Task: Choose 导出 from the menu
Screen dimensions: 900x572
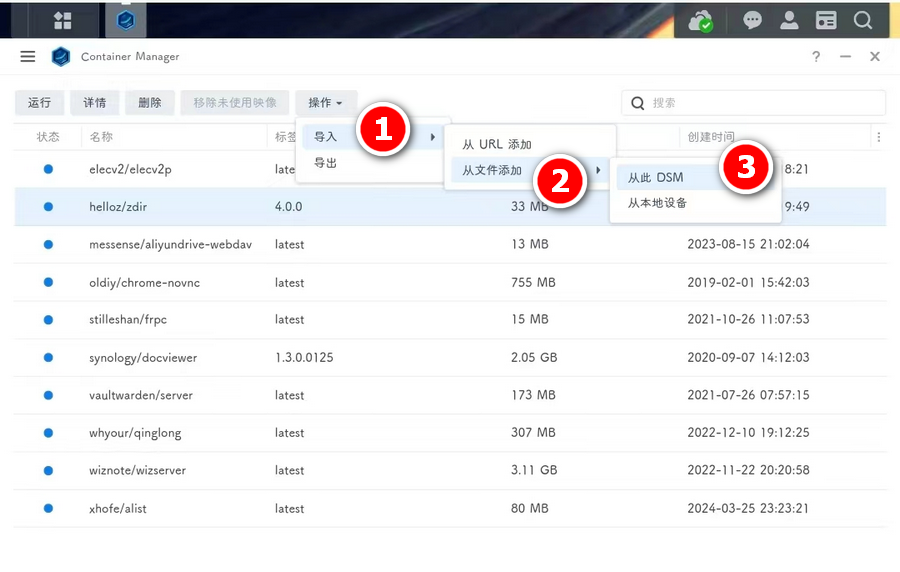Action: click(325, 163)
